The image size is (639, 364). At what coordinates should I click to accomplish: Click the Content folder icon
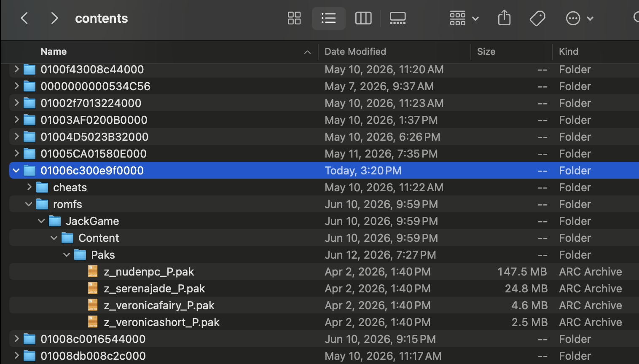67,238
